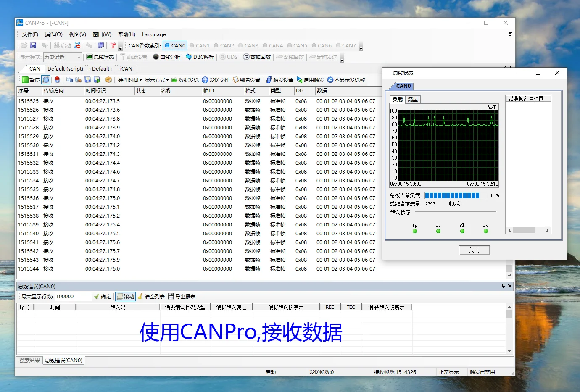Toggle auto-scroll (滚动) in the error panel
580x392 pixels.
point(125,296)
